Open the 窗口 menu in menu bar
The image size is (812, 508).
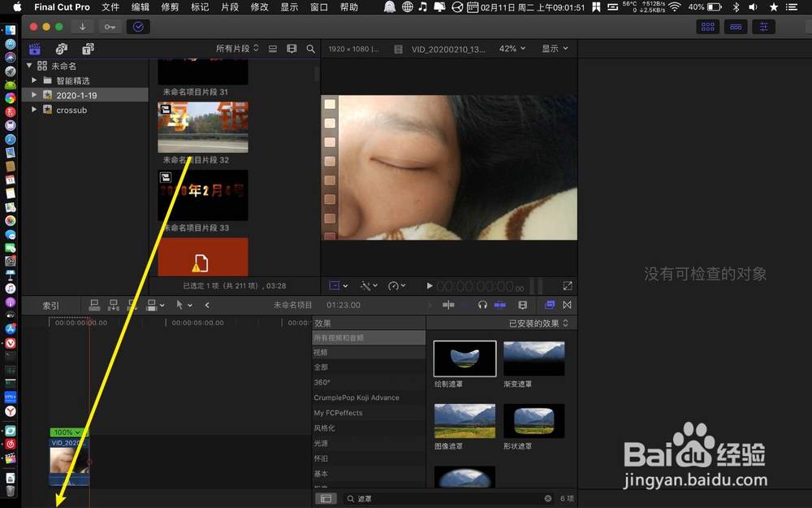(318, 7)
